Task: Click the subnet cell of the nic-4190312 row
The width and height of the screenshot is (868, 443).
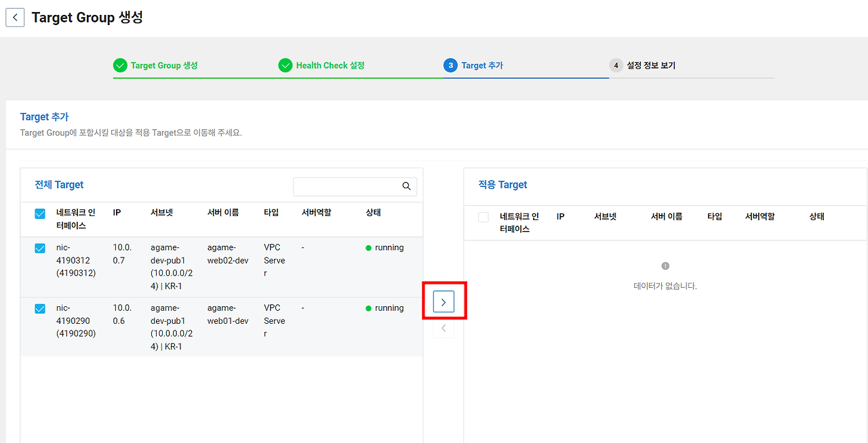Action: 172,267
